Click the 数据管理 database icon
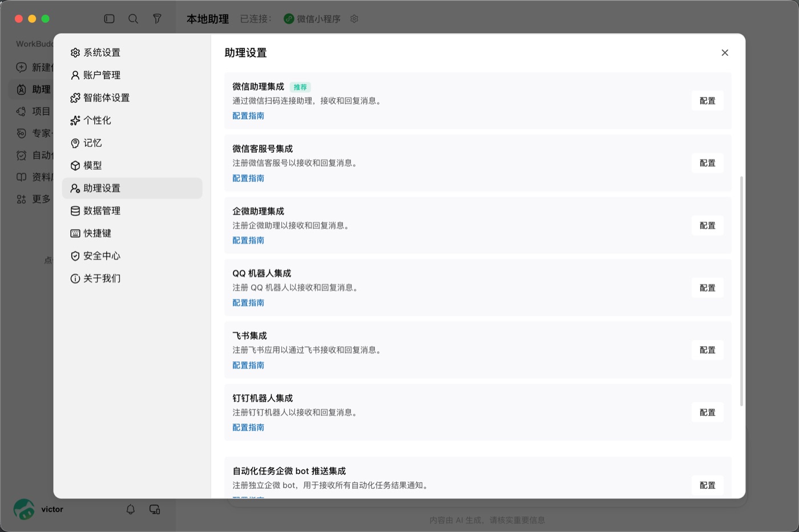The height and width of the screenshot is (532, 799). [x=75, y=211]
